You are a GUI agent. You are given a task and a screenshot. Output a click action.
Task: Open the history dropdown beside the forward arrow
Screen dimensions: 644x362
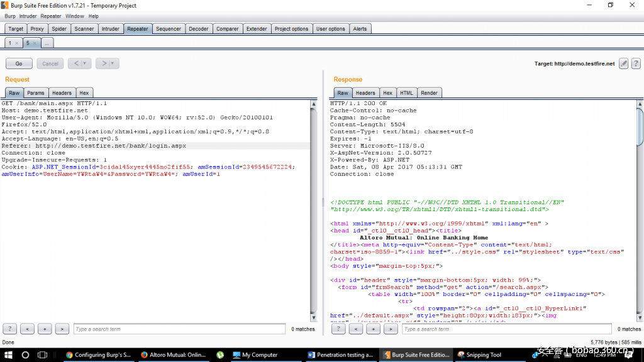coord(113,63)
